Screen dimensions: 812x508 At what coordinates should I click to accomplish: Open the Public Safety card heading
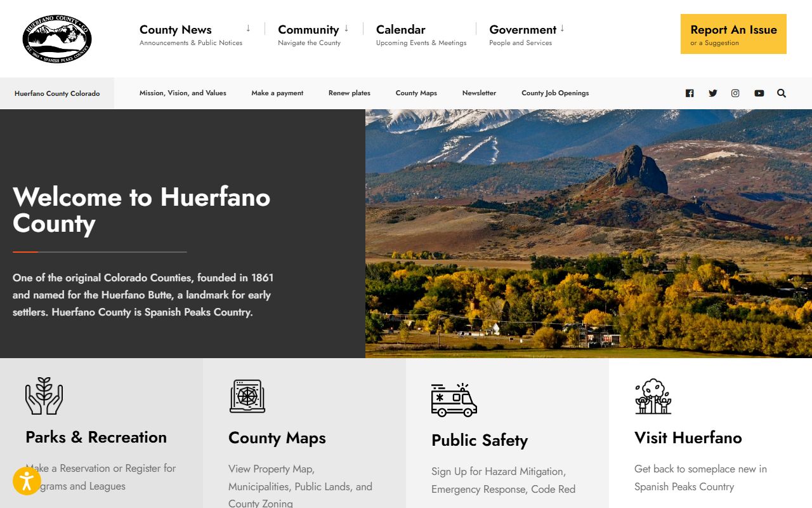click(480, 440)
